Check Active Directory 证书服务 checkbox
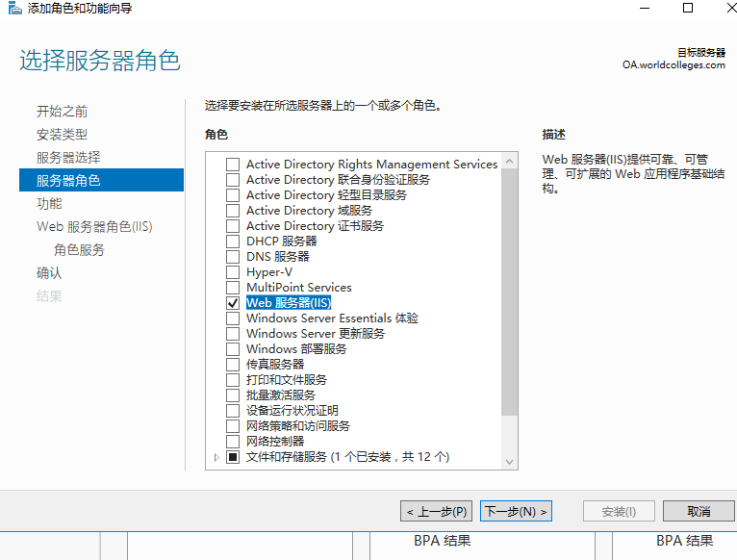Viewport: 737px width, 560px height. [x=233, y=226]
